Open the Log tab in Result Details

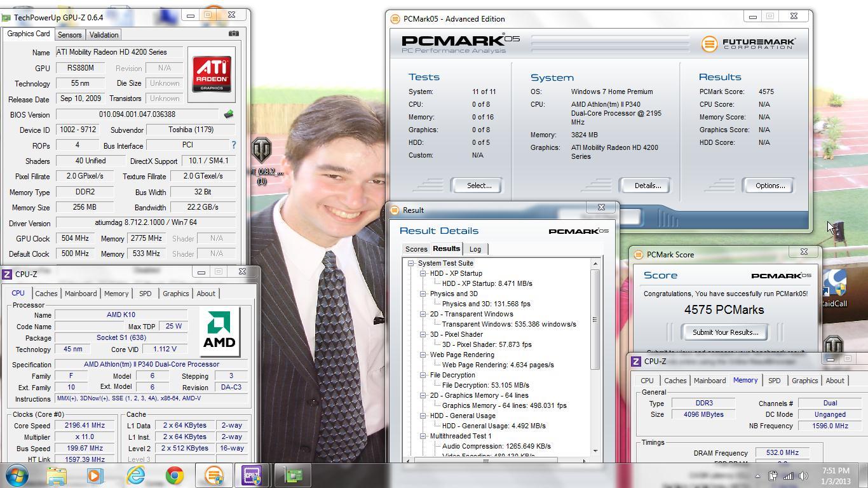tap(475, 249)
